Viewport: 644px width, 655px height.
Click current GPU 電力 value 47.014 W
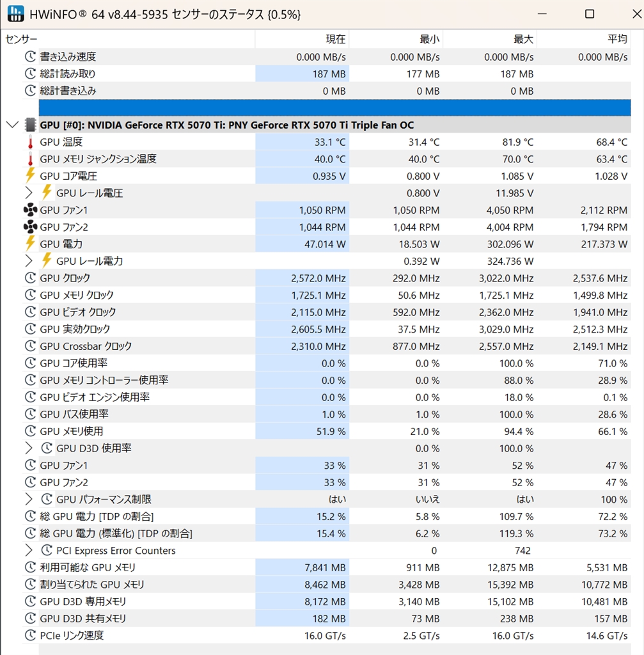[x=325, y=244]
